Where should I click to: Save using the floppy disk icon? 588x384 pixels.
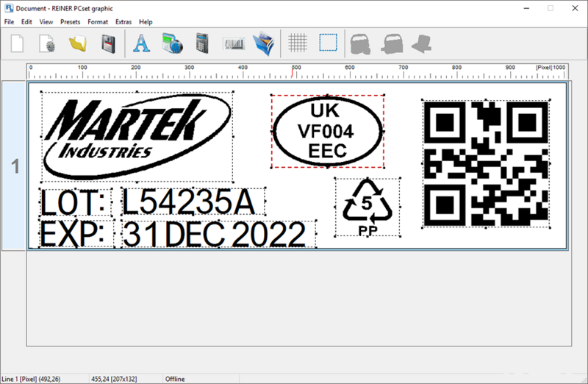(x=108, y=43)
